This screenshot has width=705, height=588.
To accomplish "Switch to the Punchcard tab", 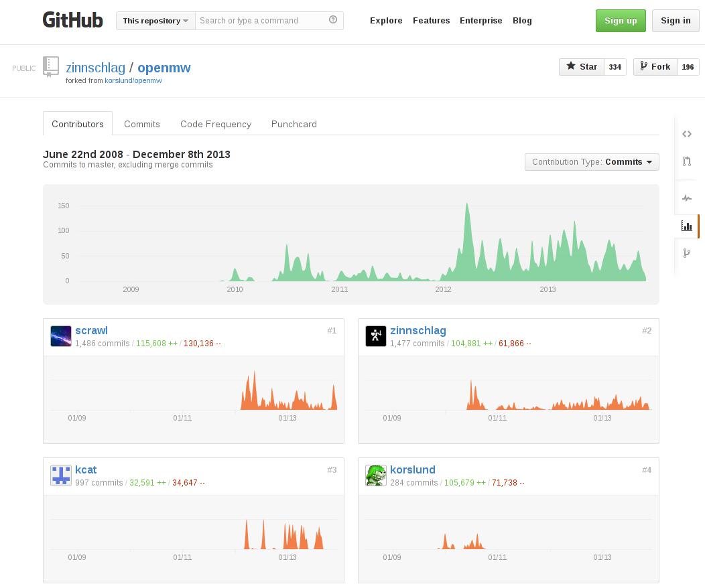I will coord(294,124).
